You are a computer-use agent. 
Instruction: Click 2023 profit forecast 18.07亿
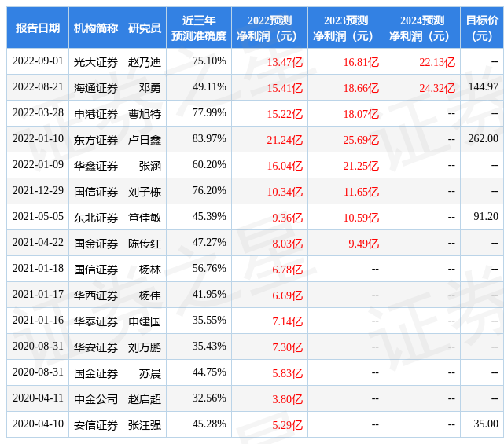pyautogui.click(x=361, y=114)
